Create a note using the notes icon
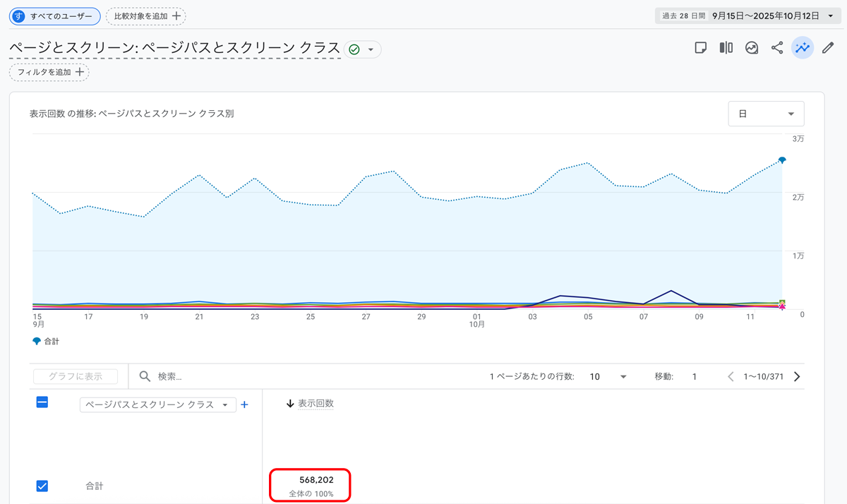The height and width of the screenshot is (504, 847). (701, 47)
